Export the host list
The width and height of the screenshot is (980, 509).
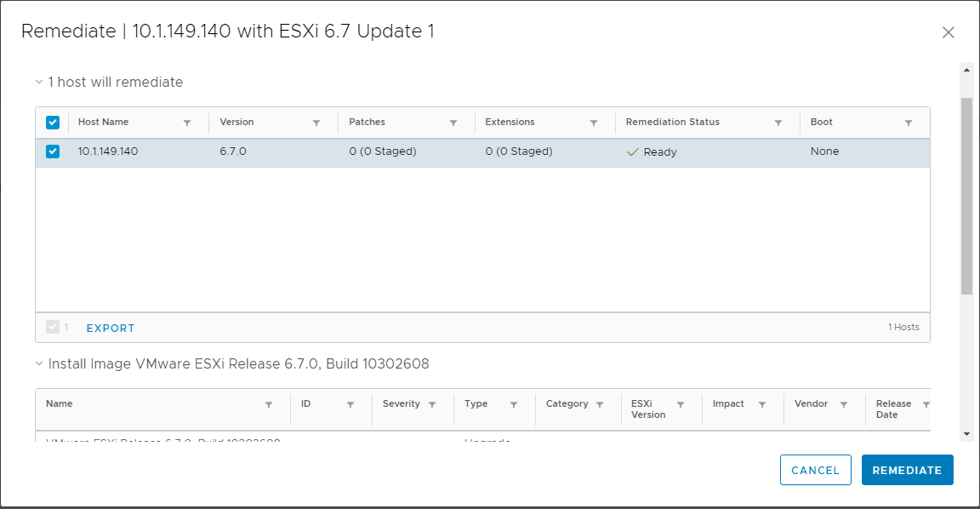[x=111, y=329]
